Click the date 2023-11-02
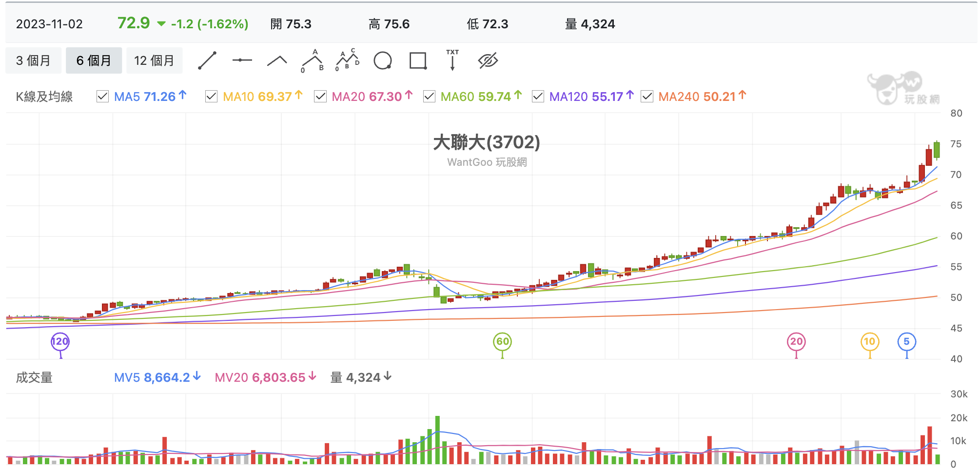The image size is (980, 471). [x=49, y=24]
